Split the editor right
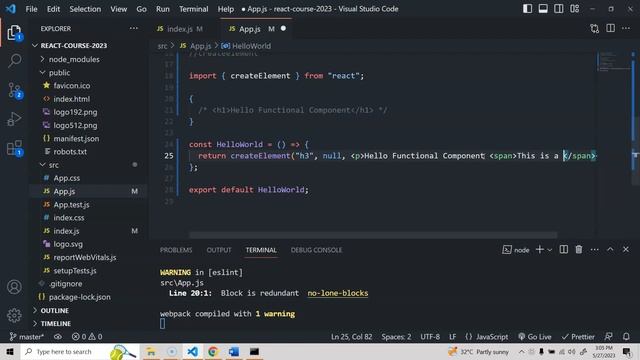The height and width of the screenshot is (360, 640). (610, 28)
